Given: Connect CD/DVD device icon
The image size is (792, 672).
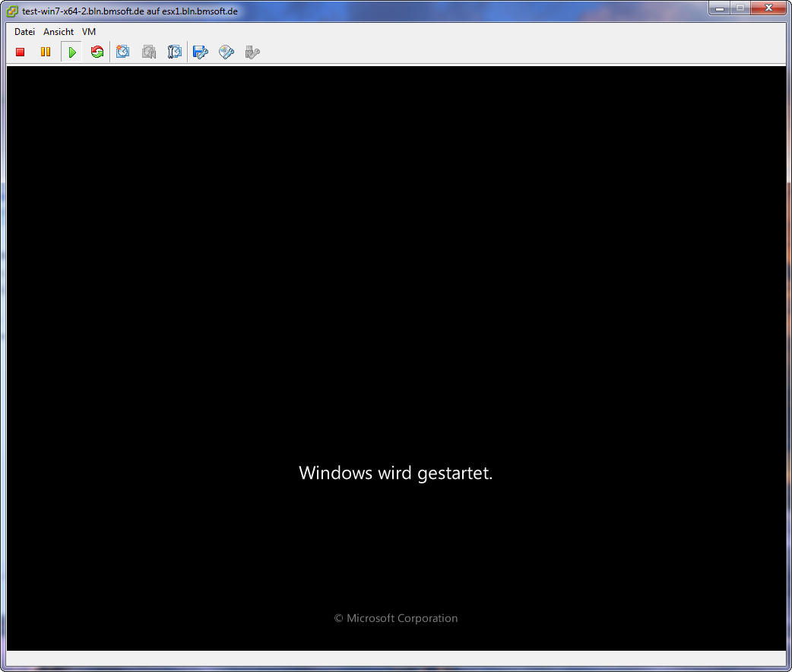Looking at the screenshot, I should (227, 52).
